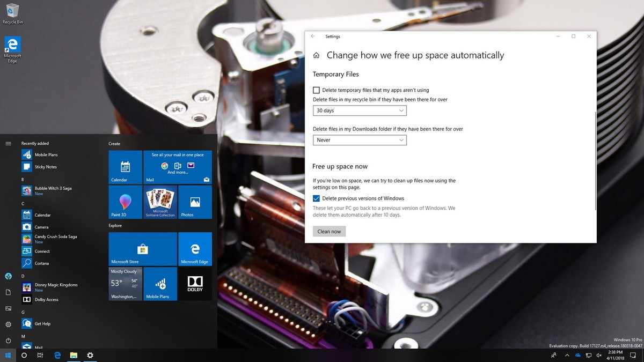Screen dimensions: 644x362
Task: Expand the recycle bin 30 days dropdown
Action: coord(360,110)
